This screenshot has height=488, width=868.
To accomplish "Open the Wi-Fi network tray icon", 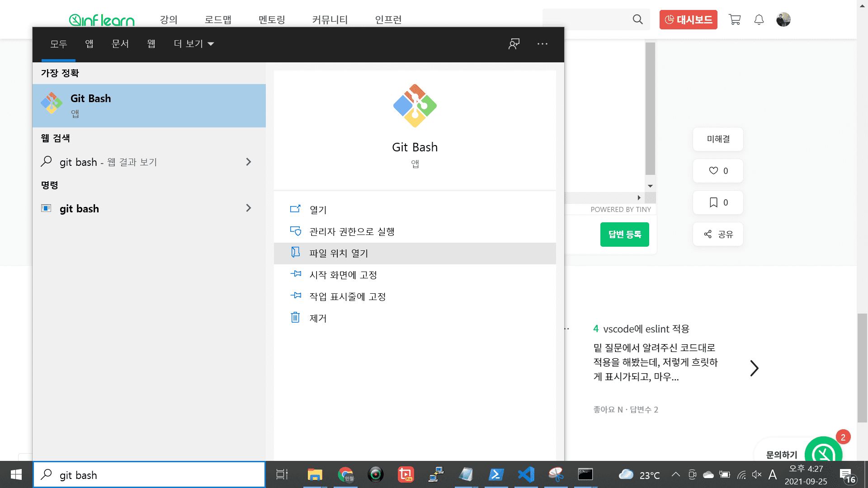I will point(741,474).
